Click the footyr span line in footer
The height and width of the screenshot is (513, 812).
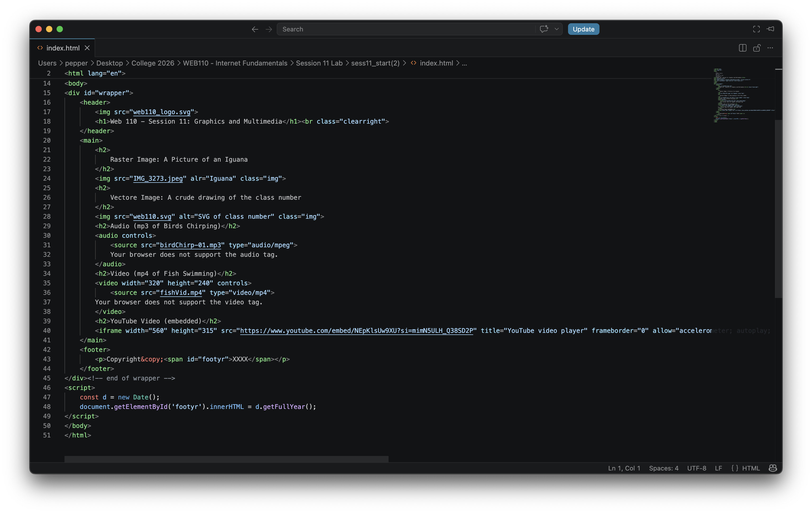[x=192, y=359]
